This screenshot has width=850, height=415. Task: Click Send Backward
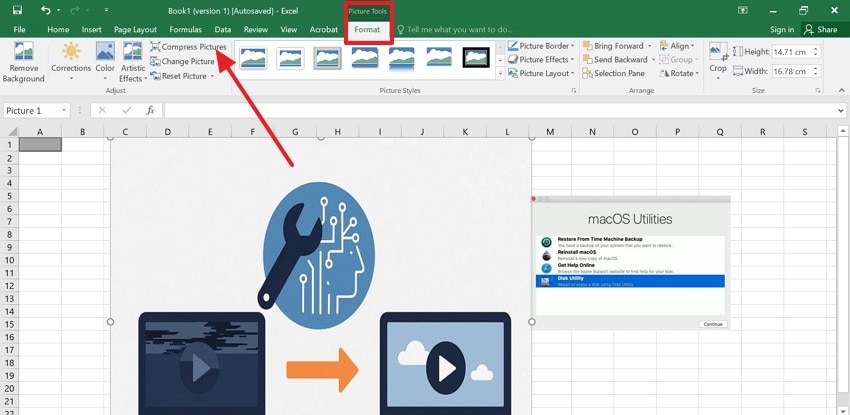615,60
